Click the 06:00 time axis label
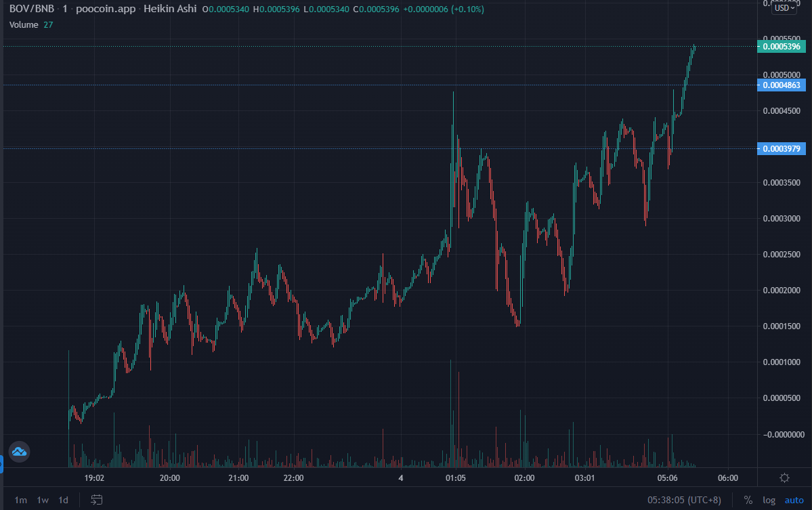Viewport: 812px width, 510px height. [728, 478]
